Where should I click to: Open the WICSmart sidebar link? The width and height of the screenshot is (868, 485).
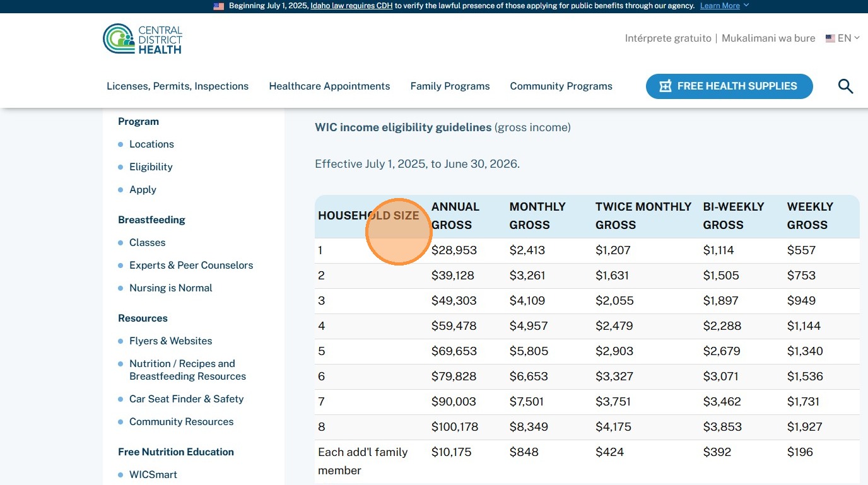click(x=153, y=475)
